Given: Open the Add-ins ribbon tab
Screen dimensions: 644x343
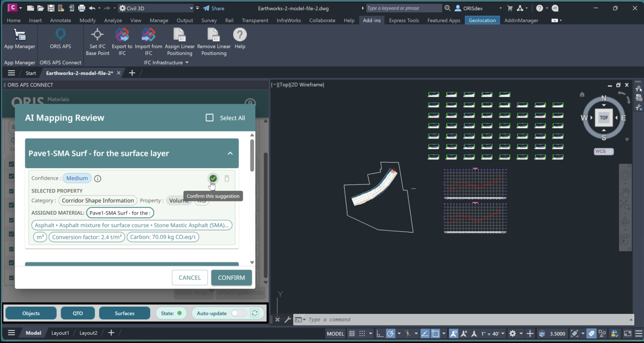Looking at the screenshot, I should [371, 20].
